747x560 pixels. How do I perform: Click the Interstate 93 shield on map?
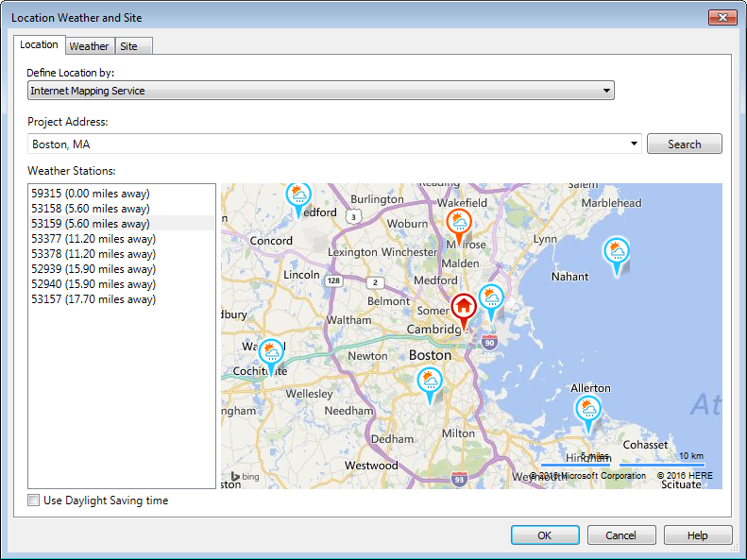[x=458, y=480]
